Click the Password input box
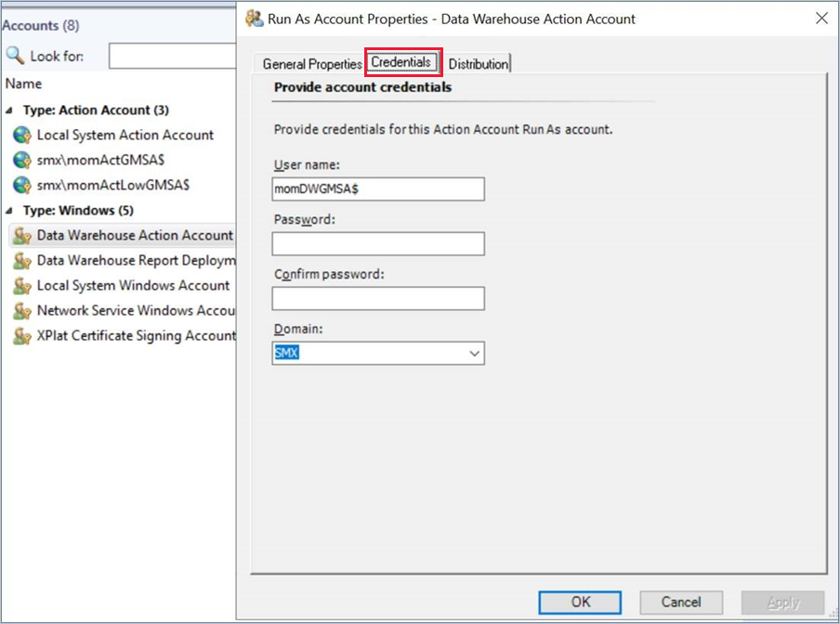This screenshot has height=624, width=840. point(378,243)
